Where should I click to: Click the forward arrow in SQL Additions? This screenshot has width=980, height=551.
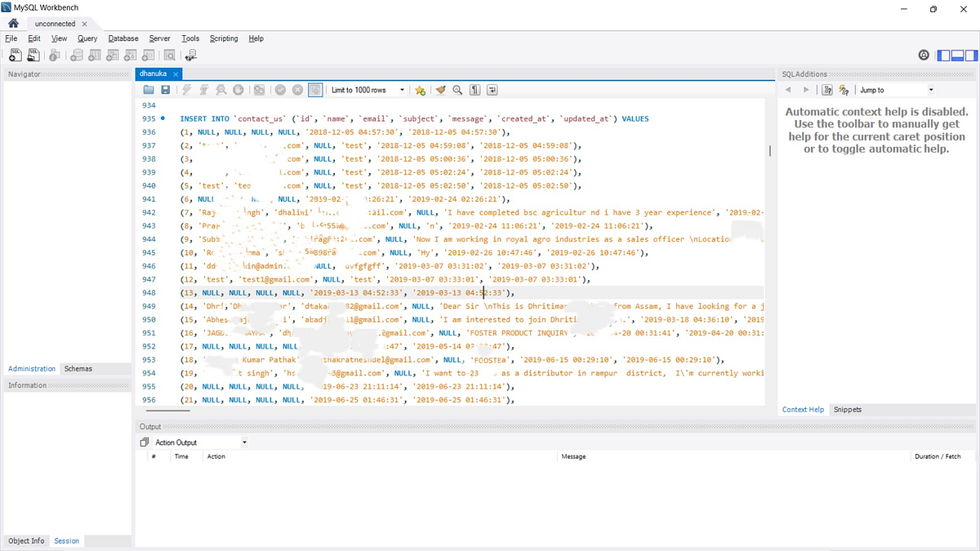805,90
